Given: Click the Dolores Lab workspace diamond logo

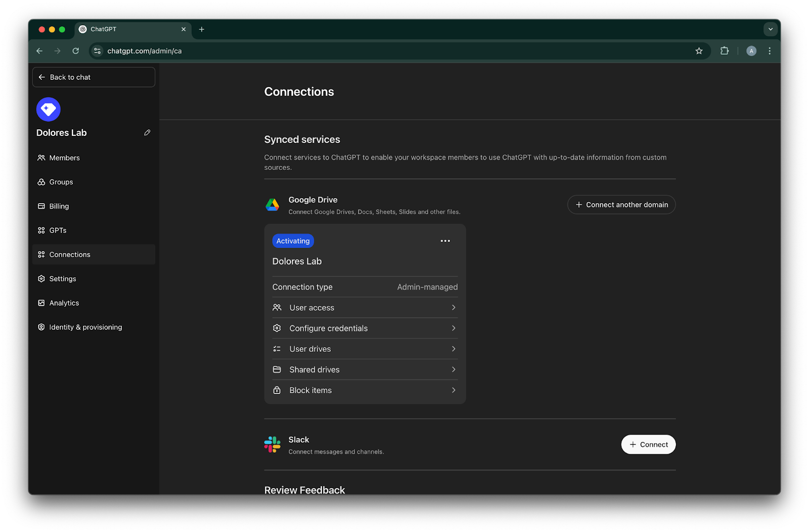Looking at the screenshot, I should tap(49, 109).
